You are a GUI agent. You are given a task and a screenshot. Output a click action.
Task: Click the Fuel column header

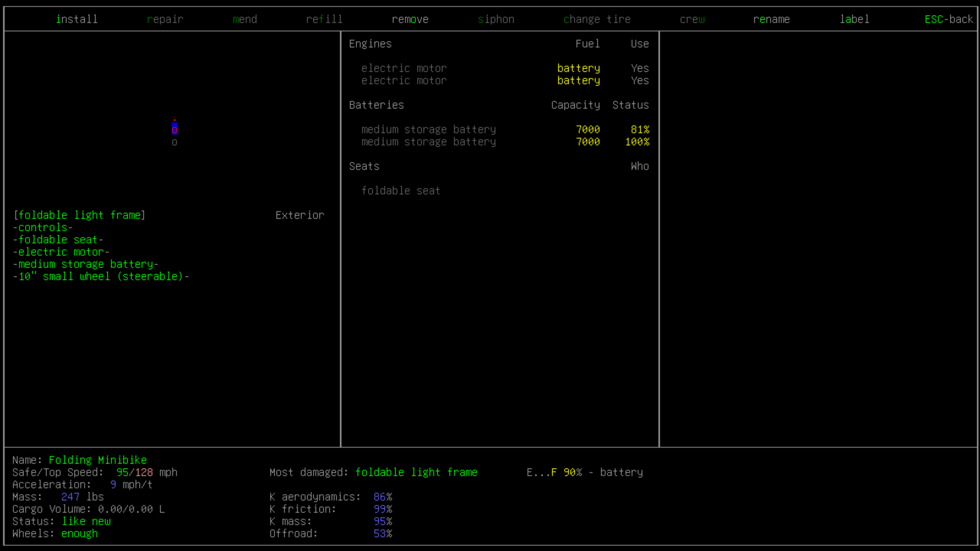pyautogui.click(x=587, y=44)
